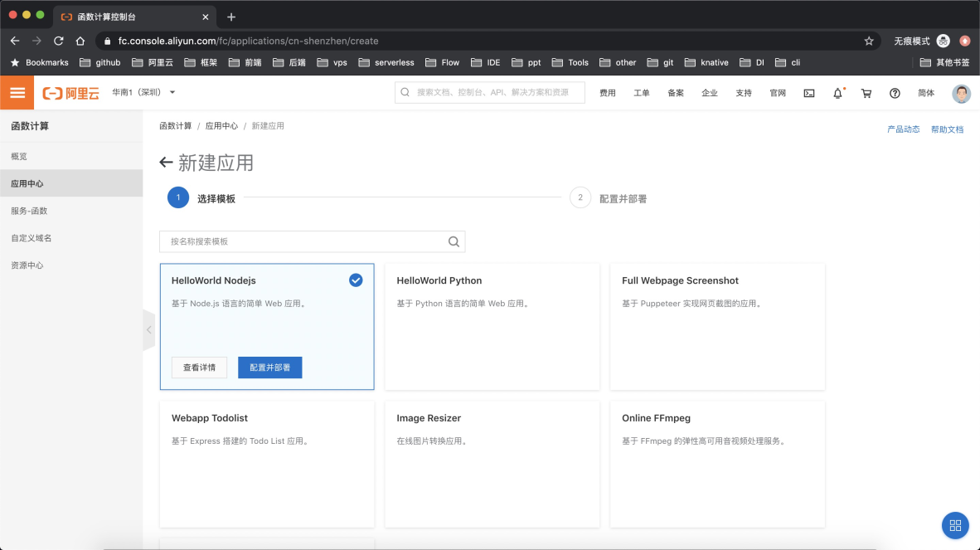Image resolution: width=980 pixels, height=550 pixels.
Task: Click the Bookmarks star shortcut
Action: 40,62
